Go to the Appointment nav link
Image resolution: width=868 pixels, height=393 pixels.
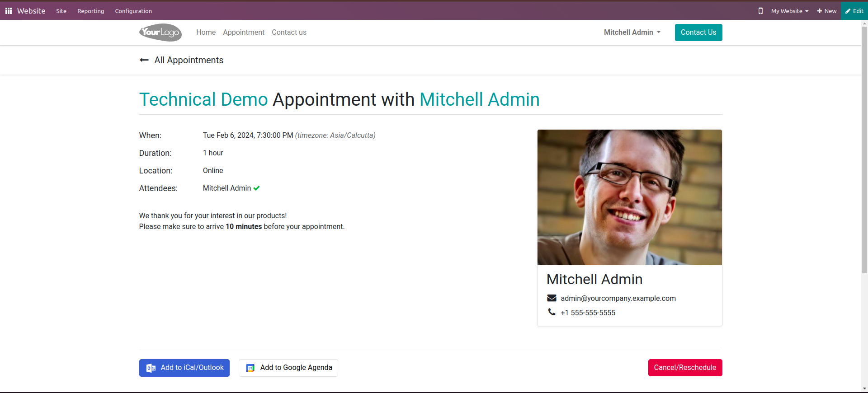(244, 33)
